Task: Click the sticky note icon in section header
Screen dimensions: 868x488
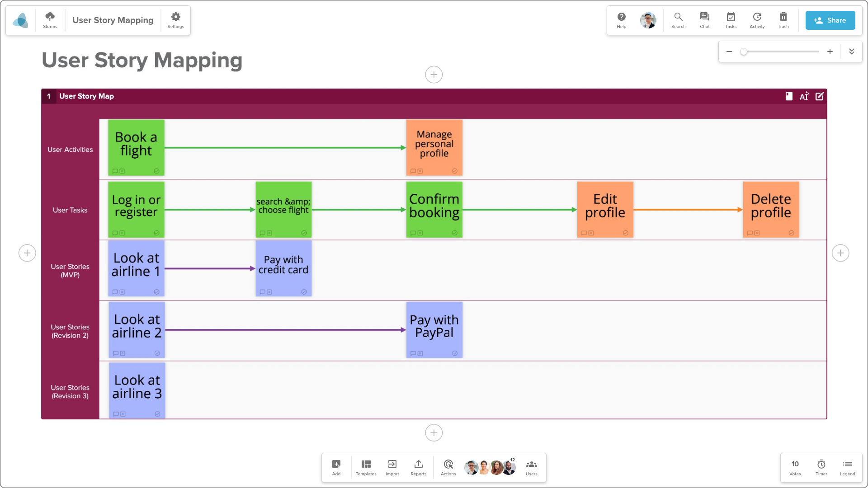Action: tap(789, 96)
